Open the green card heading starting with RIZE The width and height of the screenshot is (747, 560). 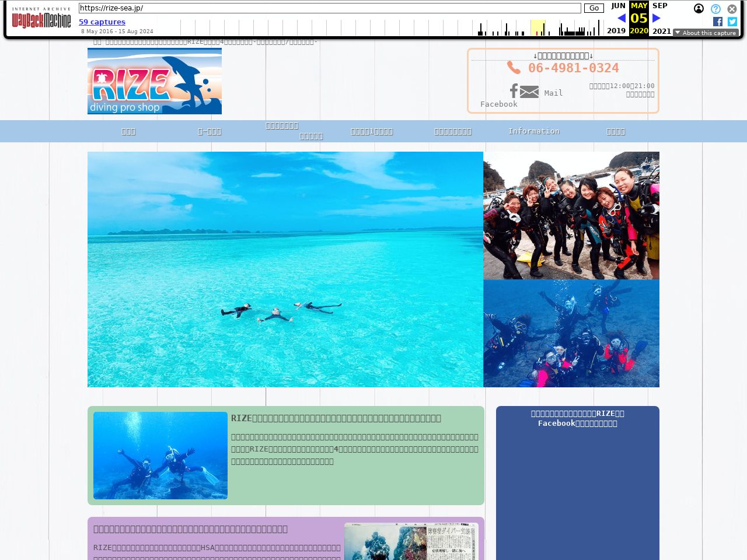click(x=336, y=418)
